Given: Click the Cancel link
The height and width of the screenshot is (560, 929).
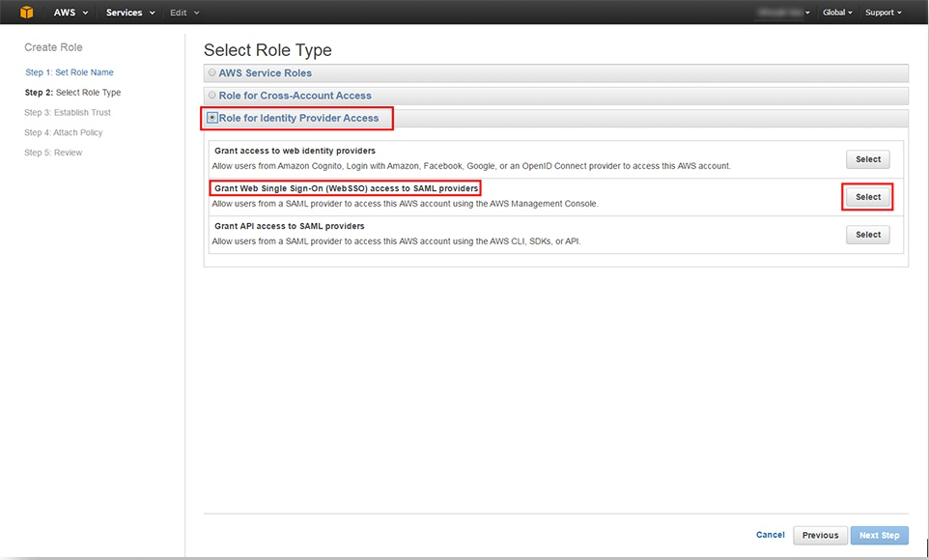Looking at the screenshot, I should coord(770,535).
